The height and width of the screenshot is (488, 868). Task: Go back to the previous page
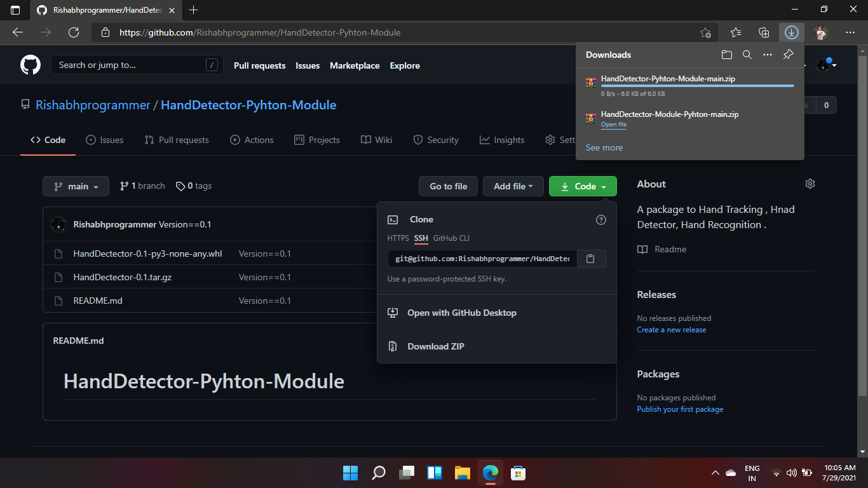point(18,32)
